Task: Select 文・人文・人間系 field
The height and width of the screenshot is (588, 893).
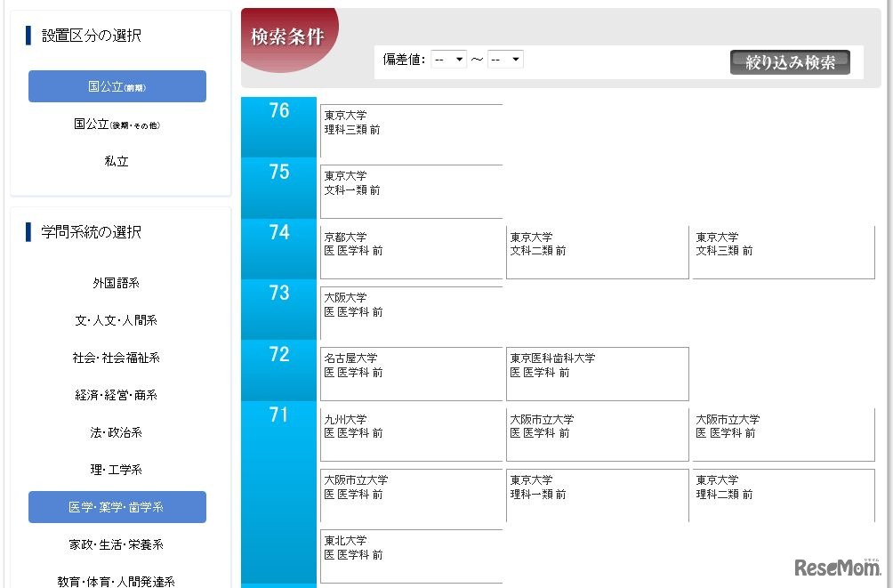Action: point(117,321)
